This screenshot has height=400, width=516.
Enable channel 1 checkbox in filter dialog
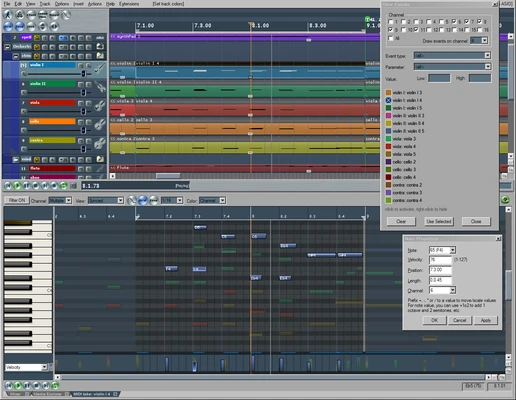[x=391, y=22]
